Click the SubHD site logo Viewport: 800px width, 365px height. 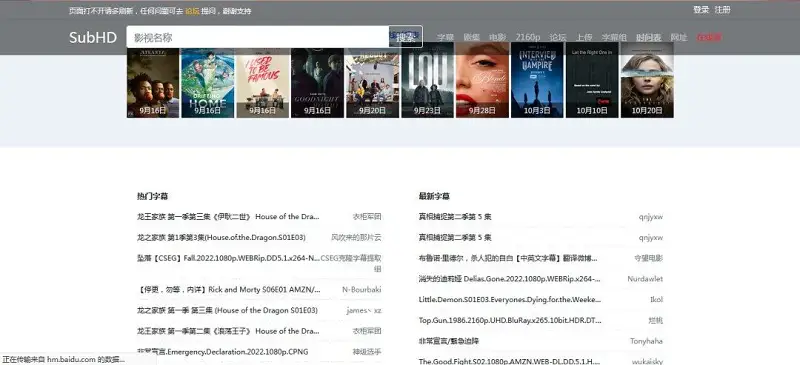tap(93, 37)
